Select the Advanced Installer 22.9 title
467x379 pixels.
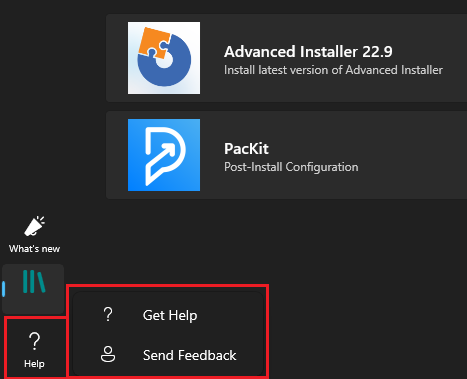pyautogui.click(x=308, y=52)
